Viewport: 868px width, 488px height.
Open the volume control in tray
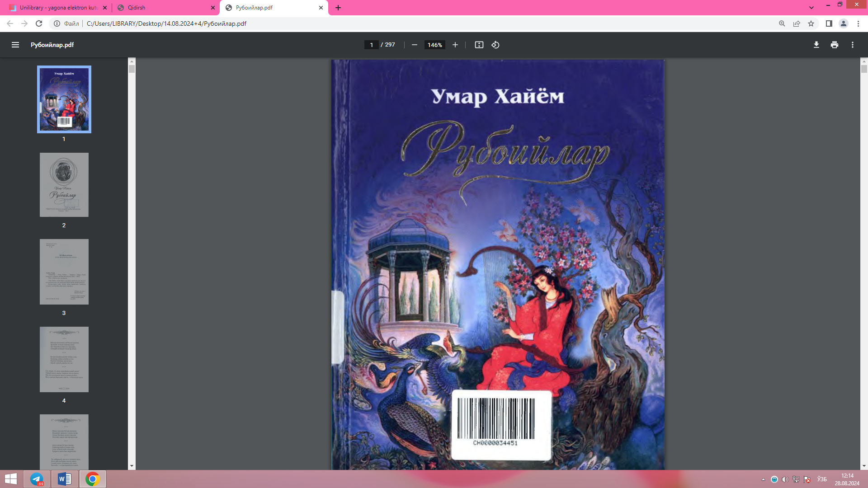[x=785, y=479]
